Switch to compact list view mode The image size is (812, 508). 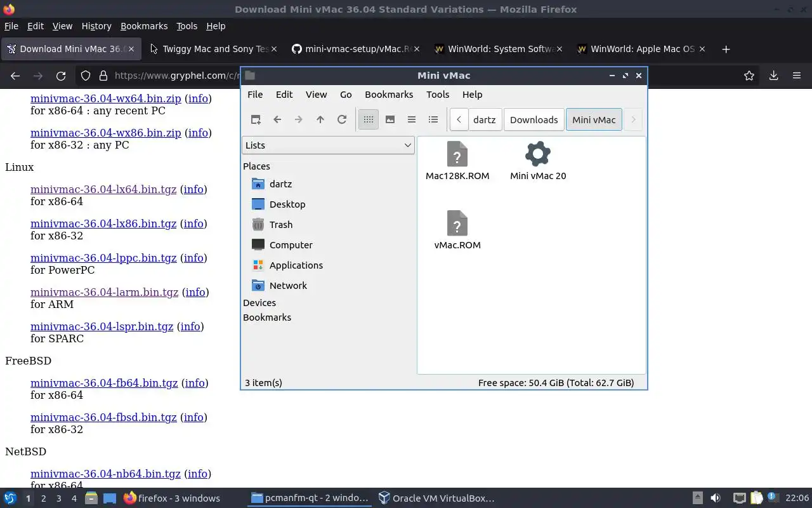(x=412, y=119)
